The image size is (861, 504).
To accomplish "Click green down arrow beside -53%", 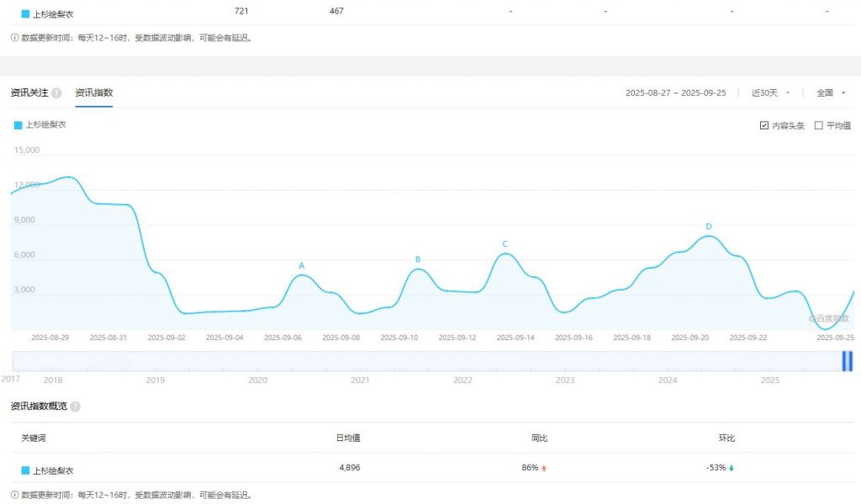I will [731, 469].
